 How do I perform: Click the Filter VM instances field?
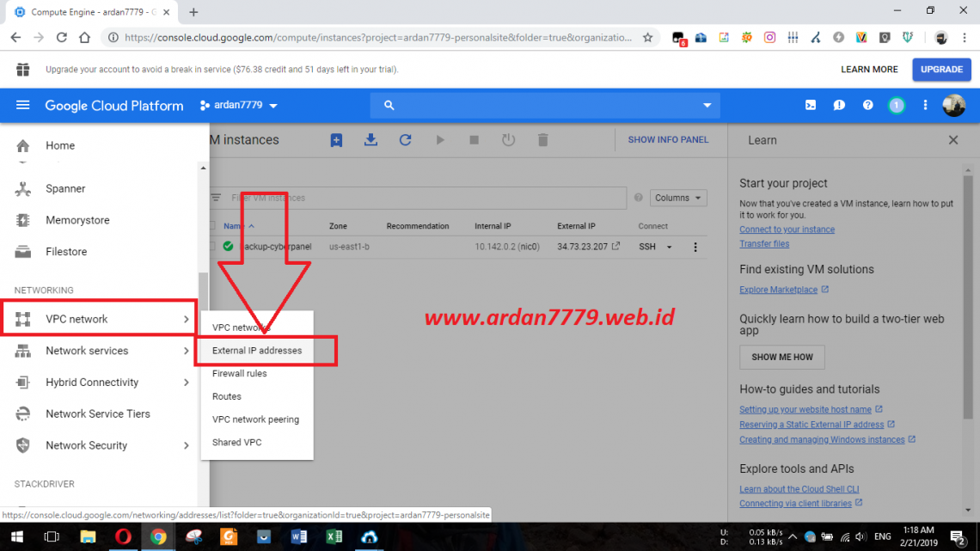[x=344, y=198]
